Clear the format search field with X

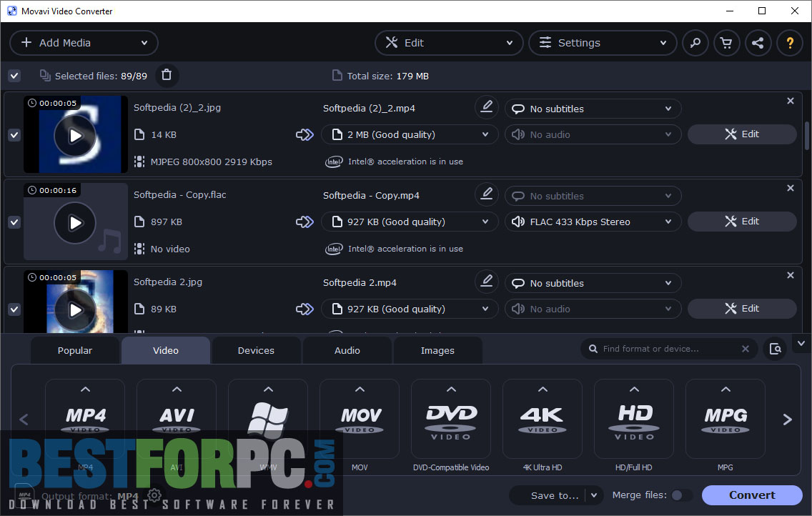746,349
